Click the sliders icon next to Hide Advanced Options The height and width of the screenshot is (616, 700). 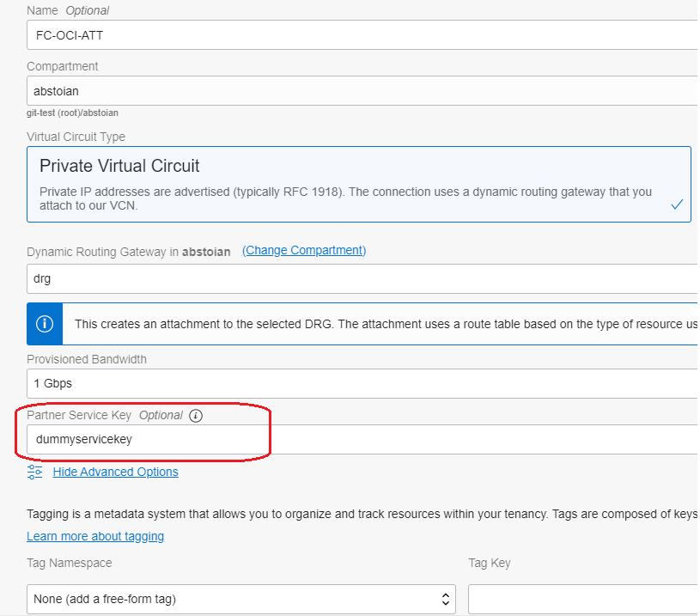pyautogui.click(x=34, y=472)
